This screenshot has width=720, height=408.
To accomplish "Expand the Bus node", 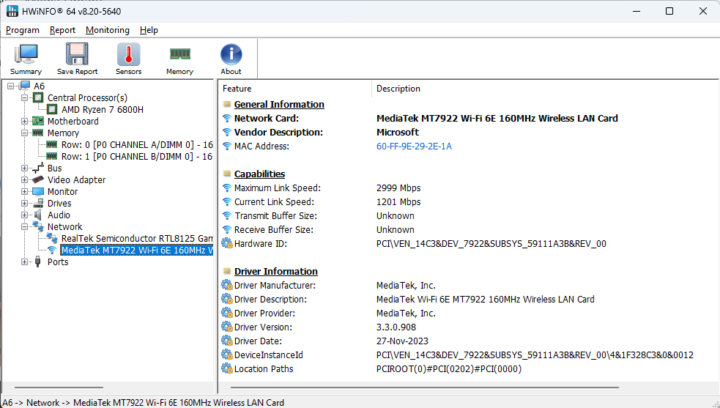I will (24, 168).
